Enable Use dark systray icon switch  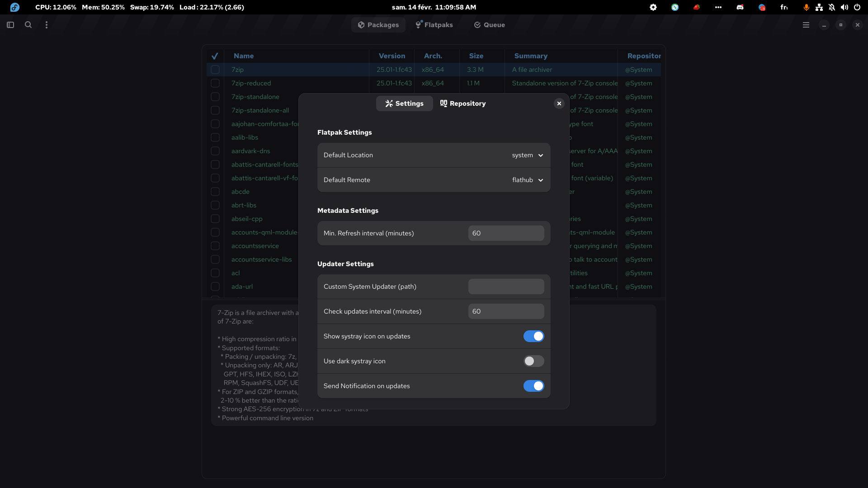pos(533,361)
